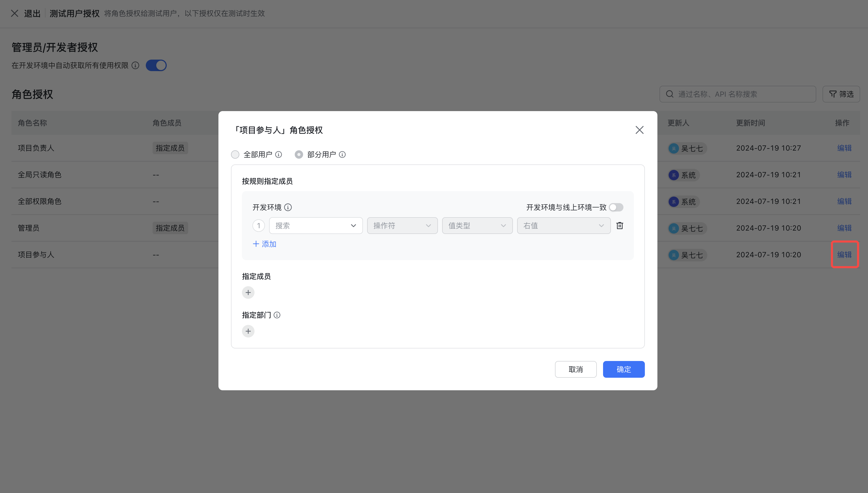Click 编辑 link for 项目参与人
The width and height of the screenshot is (868, 493).
click(844, 255)
